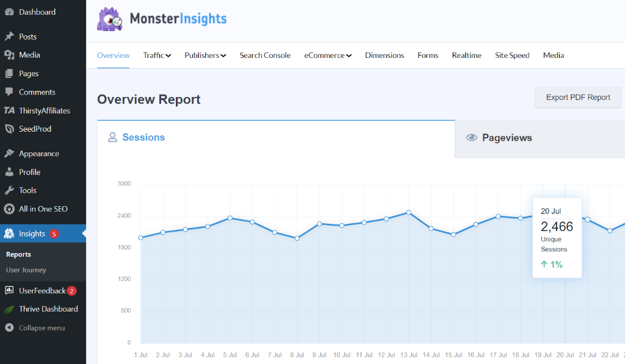The image size is (625, 364).
Task: Expand the eCommerce dropdown menu
Action: 328,55
